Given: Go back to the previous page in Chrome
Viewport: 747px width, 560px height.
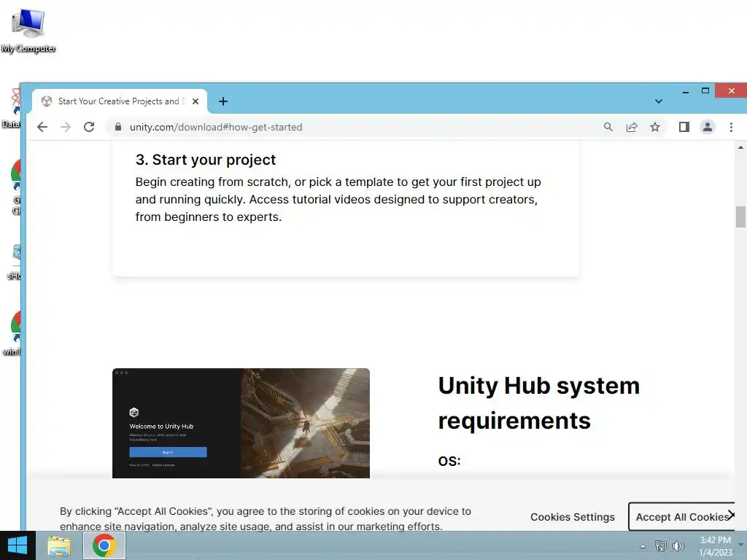Looking at the screenshot, I should pos(42,127).
